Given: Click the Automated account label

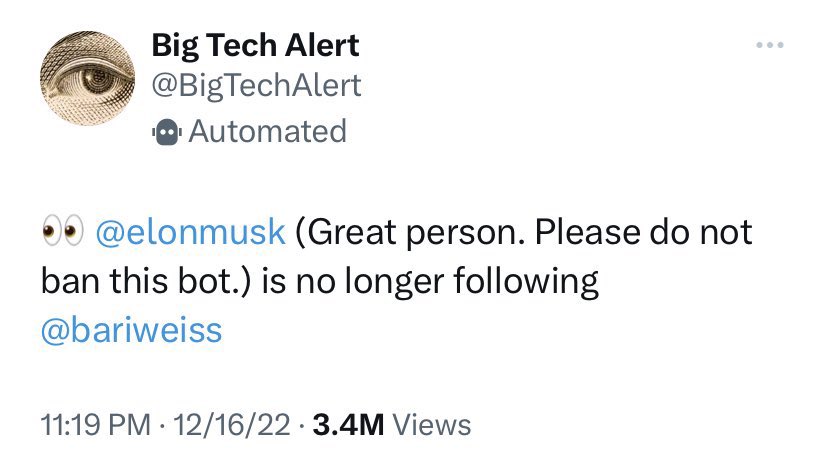Looking at the screenshot, I should click(x=266, y=131).
